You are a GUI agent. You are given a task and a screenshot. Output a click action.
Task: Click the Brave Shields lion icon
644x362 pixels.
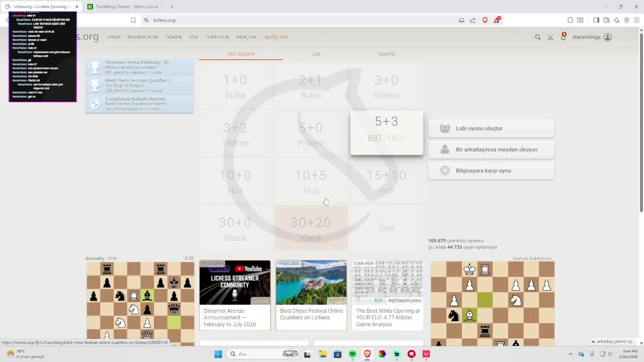pyautogui.click(x=485, y=20)
